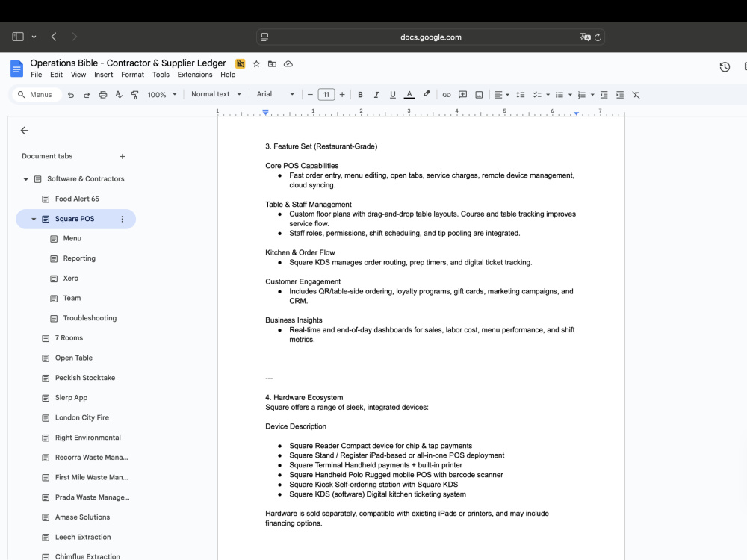The image size is (747, 560).
Task: Open the bulleted list menu arrow
Action: click(x=570, y=95)
